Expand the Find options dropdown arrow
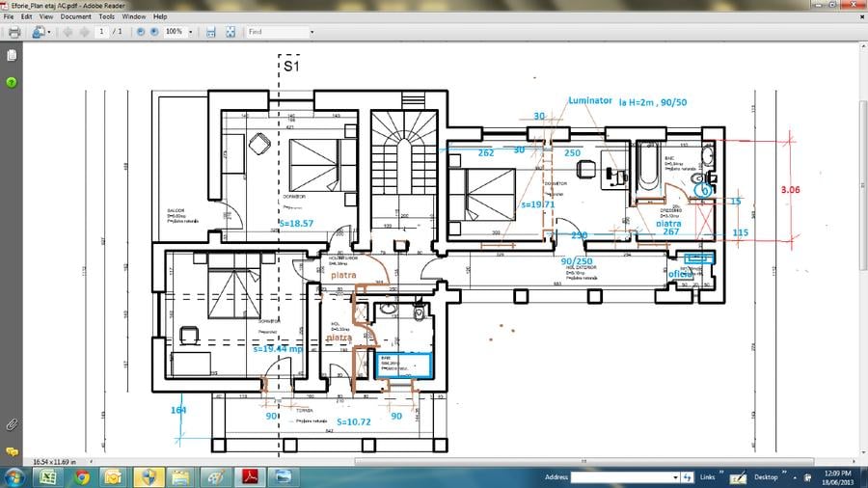This screenshot has width=868, height=488. pos(312,33)
